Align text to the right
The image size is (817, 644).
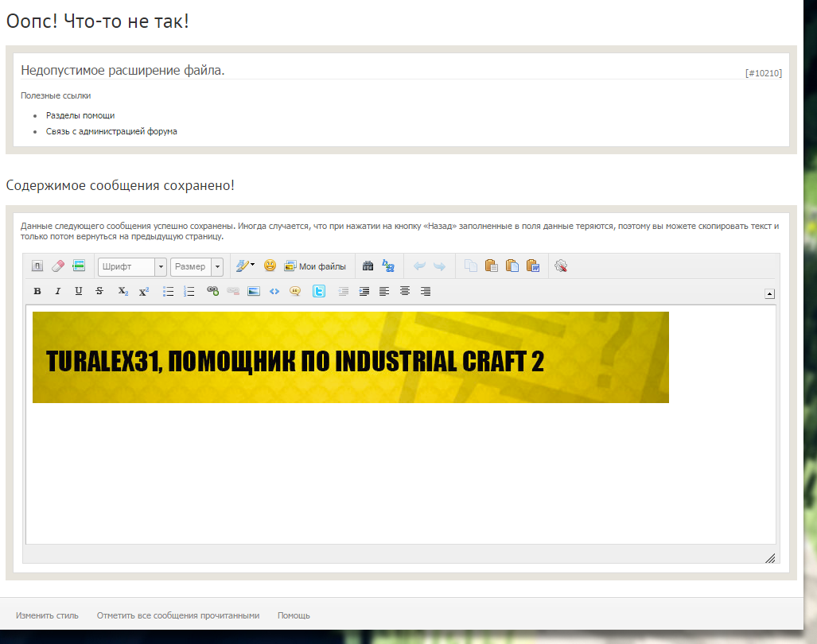tap(426, 292)
